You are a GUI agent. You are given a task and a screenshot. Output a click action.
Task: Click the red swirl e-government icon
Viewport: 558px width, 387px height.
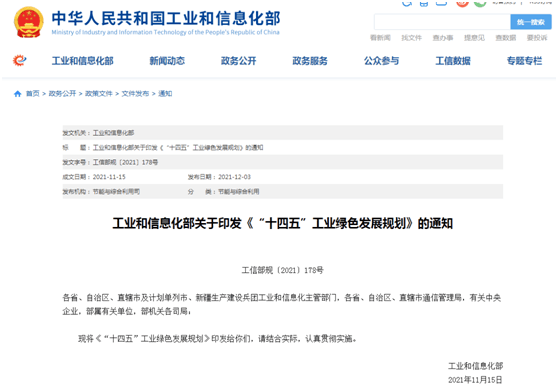(20, 60)
